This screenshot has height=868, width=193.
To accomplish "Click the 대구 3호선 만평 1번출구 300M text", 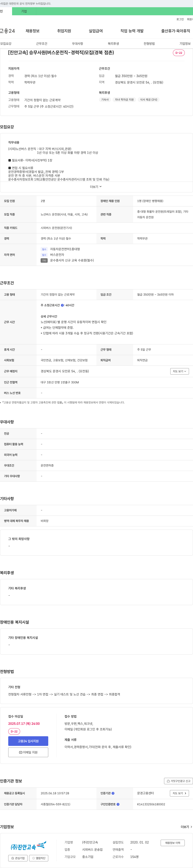I will point(60,382).
